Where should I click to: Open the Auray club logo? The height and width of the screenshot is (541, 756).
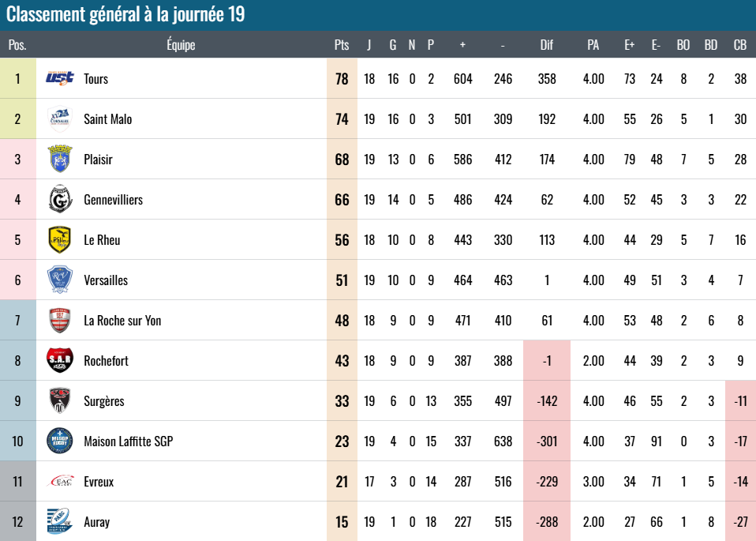(60, 520)
